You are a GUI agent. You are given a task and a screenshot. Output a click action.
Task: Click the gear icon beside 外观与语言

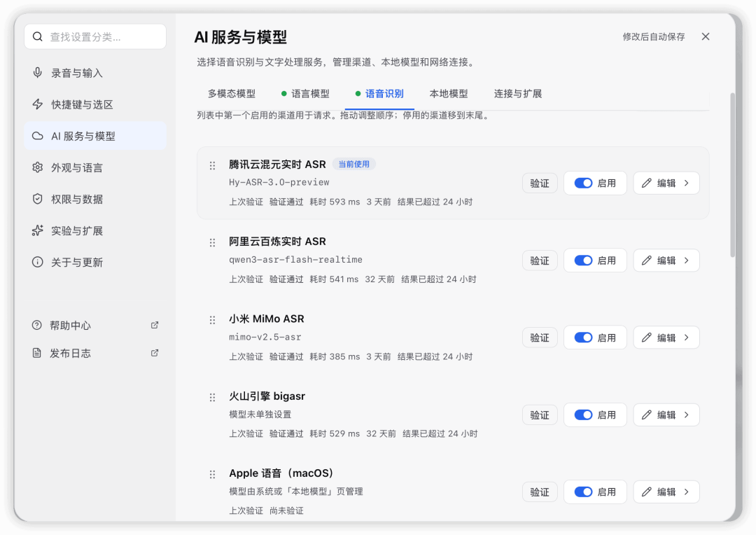click(38, 167)
